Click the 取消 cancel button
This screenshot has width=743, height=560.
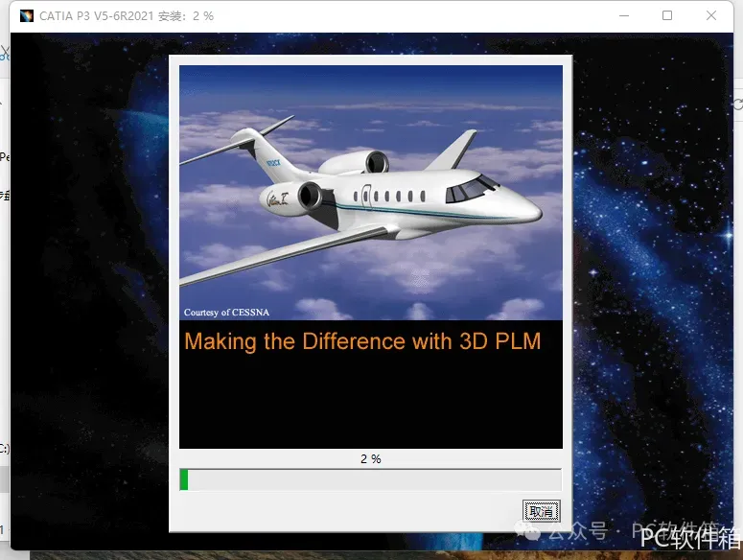(542, 511)
